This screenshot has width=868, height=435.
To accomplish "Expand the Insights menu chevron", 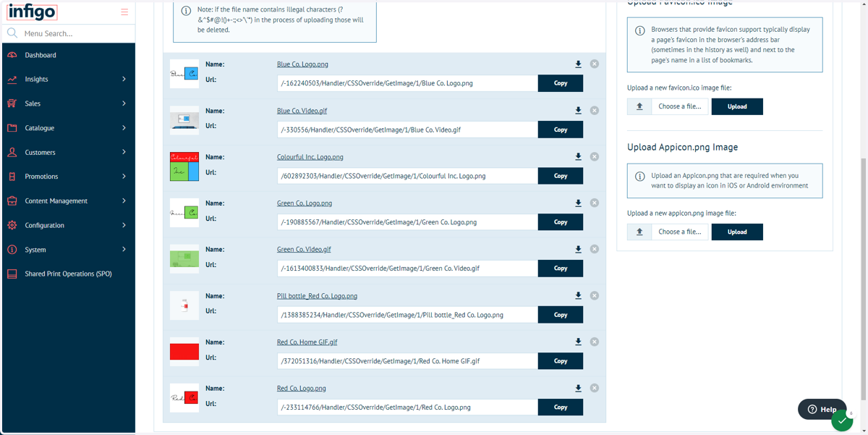I will point(124,79).
